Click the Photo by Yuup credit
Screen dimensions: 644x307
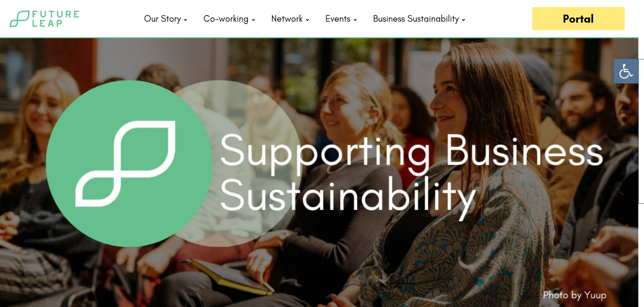[x=574, y=295]
